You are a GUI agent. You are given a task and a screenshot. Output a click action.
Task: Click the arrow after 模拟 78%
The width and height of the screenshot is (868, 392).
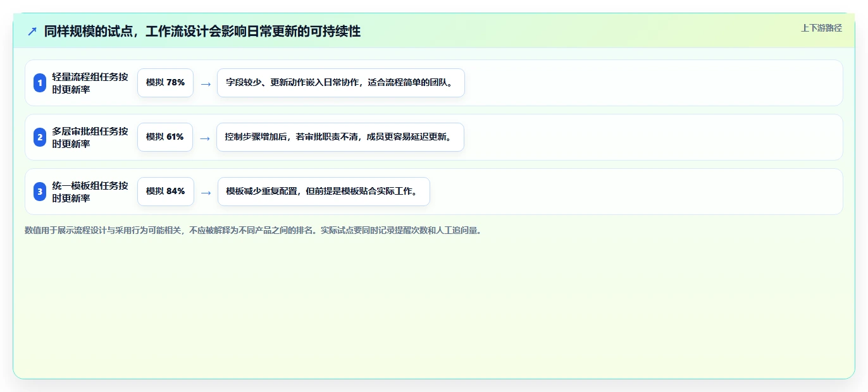tap(206, 83)
